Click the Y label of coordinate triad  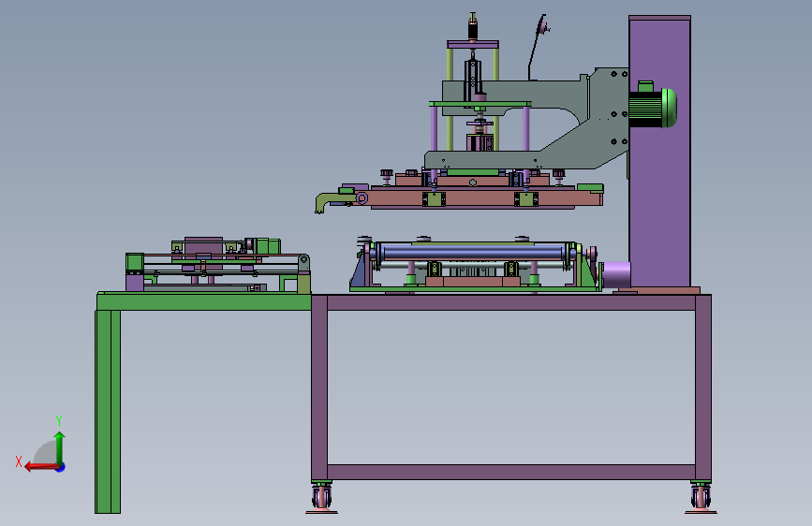pyautogui.click(x=59, y=421)
